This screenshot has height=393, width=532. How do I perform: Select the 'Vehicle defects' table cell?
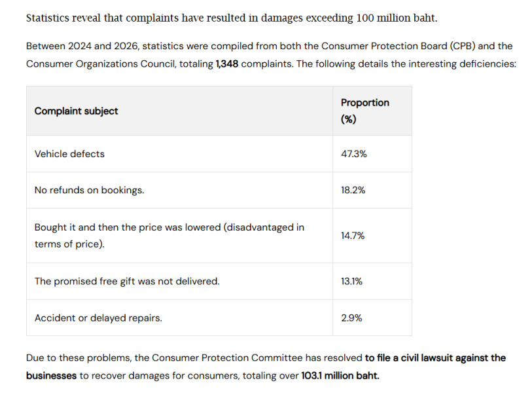tap(179, 154)
